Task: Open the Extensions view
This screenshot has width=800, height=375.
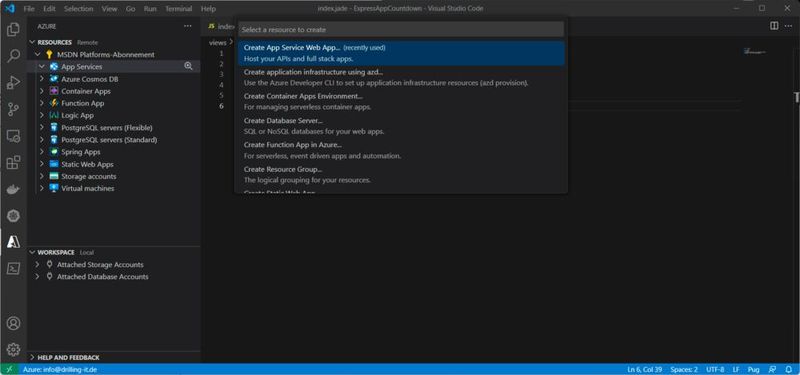Action: pos(13,163)
